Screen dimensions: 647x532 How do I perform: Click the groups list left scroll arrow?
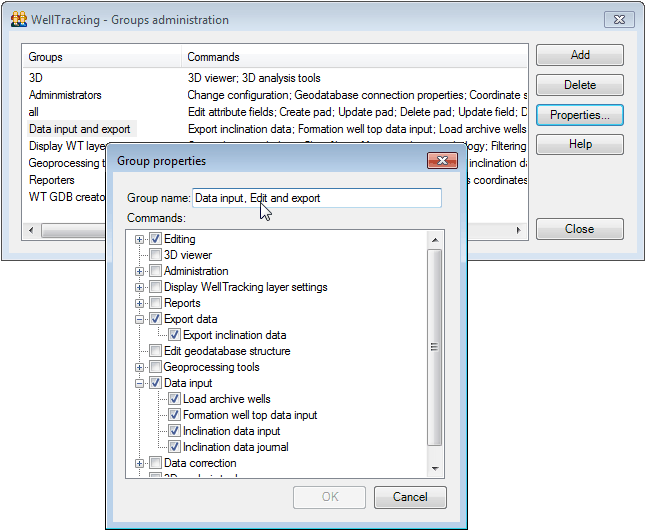(x=31, y=230)
